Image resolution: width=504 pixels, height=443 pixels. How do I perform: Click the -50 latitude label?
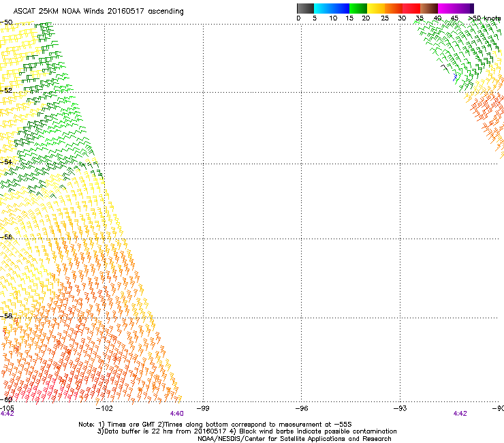click(x=6, y=22)
